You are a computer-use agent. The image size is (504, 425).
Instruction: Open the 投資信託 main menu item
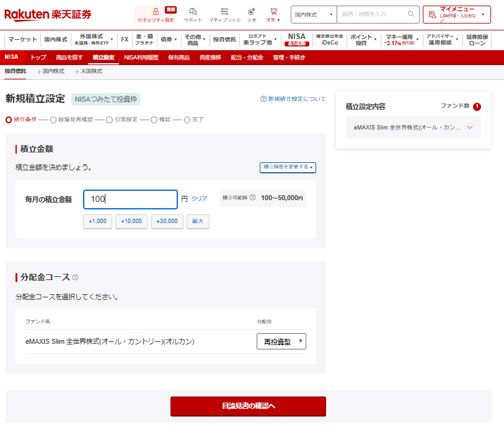[224, 40]
